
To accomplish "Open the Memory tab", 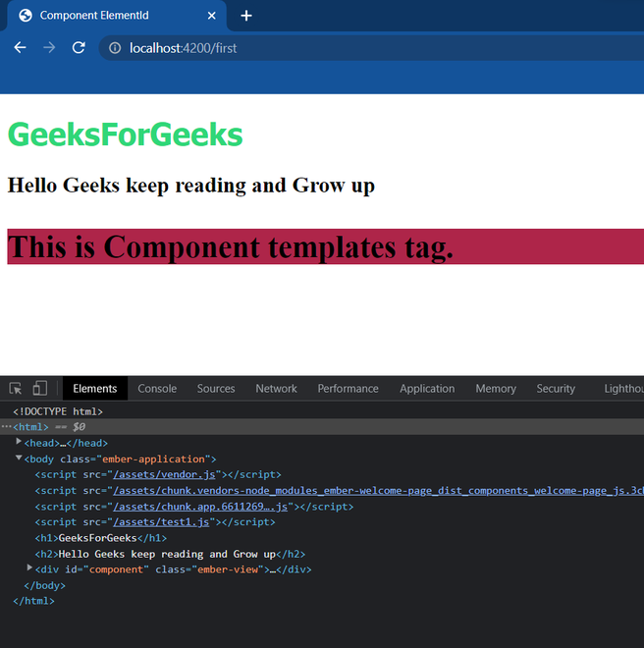I will pos(496,389).
